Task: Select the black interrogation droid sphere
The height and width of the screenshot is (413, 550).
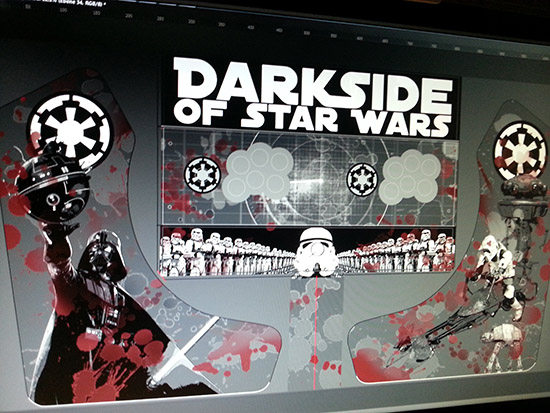Action: pyautogui.click(x=53, y=186)
